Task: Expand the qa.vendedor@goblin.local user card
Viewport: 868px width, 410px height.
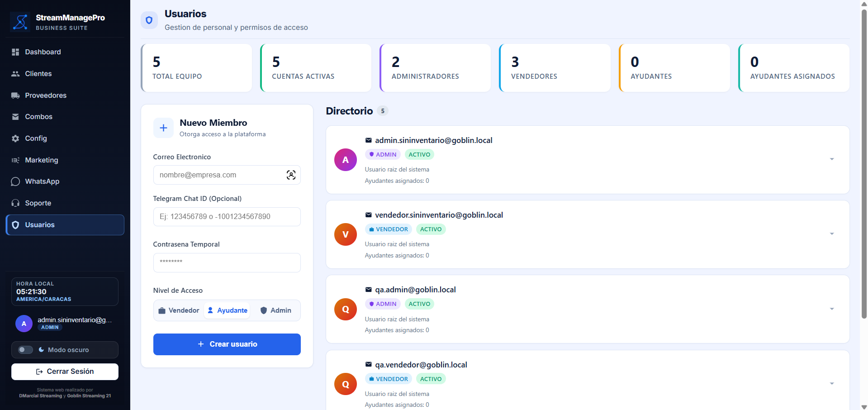Action: [x=832, y=384]
